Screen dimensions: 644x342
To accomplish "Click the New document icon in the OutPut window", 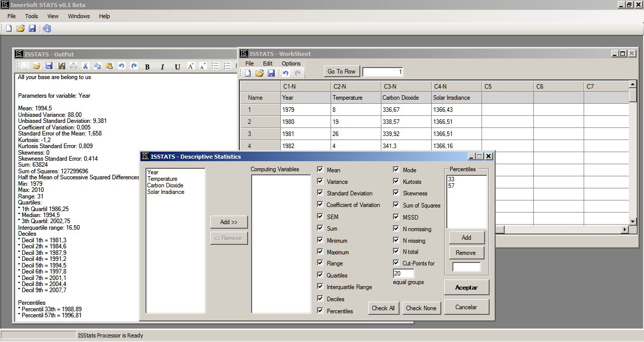I will click(x=25, y=66).
